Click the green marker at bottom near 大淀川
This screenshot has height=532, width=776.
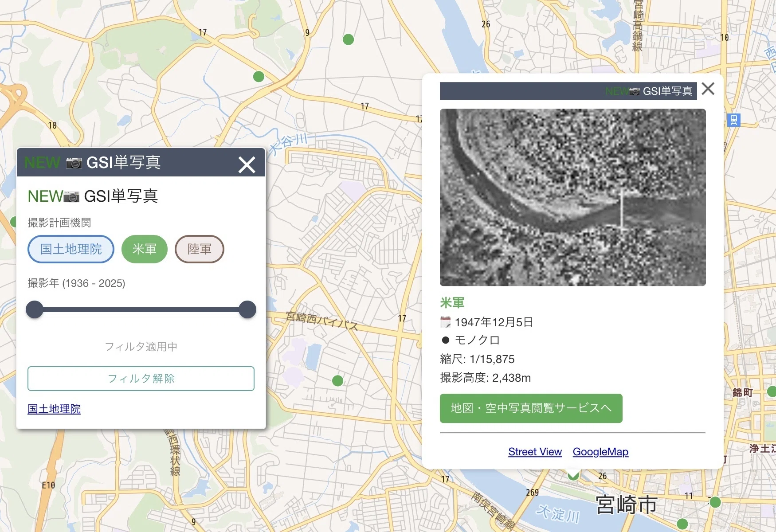click(x=682, y=524)
